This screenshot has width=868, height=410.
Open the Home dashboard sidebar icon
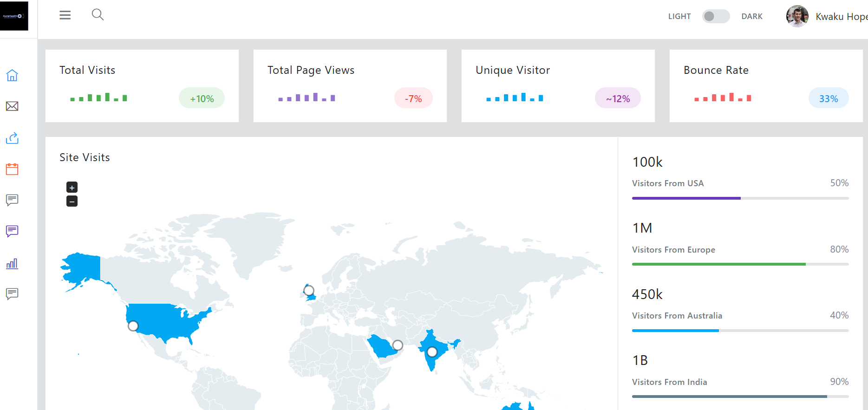tap(12, 75)
